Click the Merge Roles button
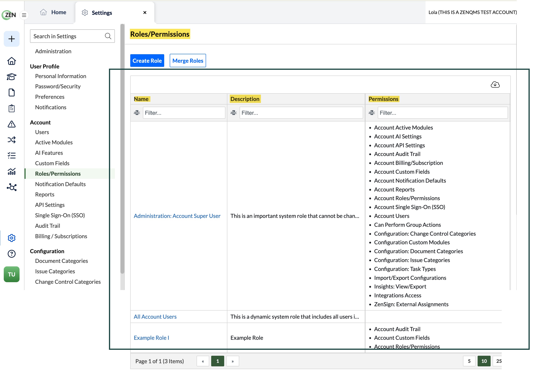Viewport: 538px width, 392px height. click(188, 61)
